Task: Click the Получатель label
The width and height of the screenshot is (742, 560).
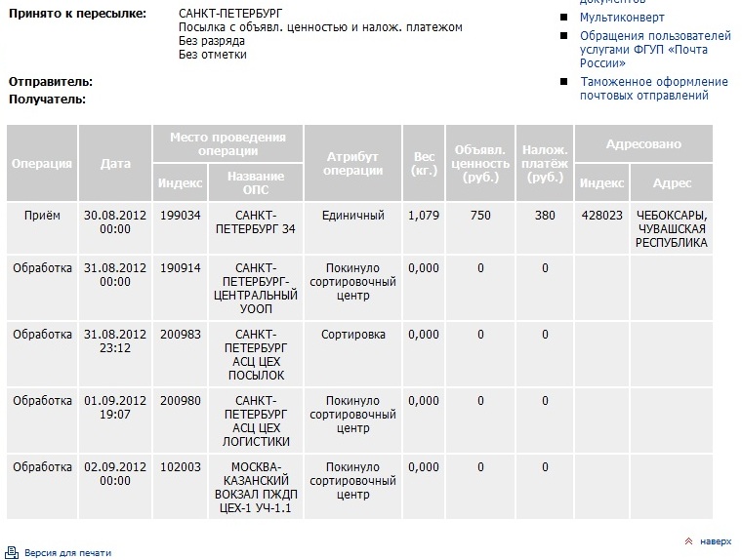Action: tap(47, 100)
